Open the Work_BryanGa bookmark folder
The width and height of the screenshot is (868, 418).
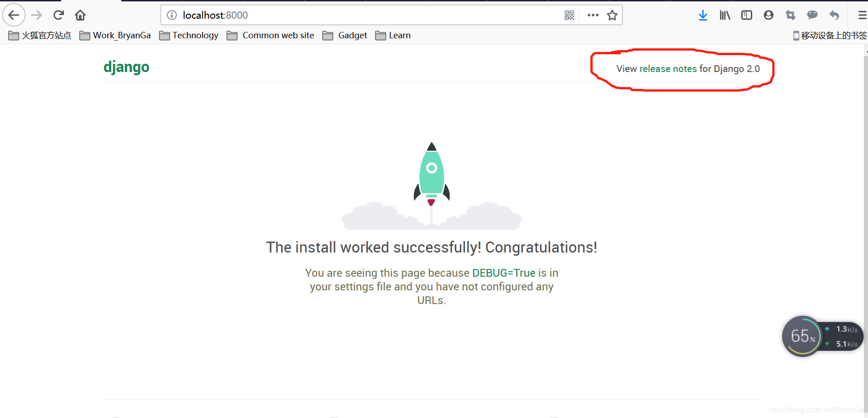coord(115,35)
